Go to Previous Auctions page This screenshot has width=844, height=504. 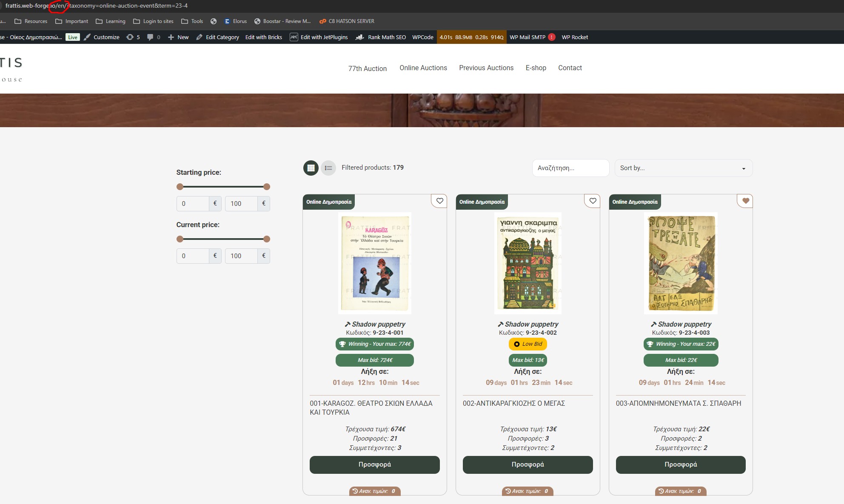[486, 68]
